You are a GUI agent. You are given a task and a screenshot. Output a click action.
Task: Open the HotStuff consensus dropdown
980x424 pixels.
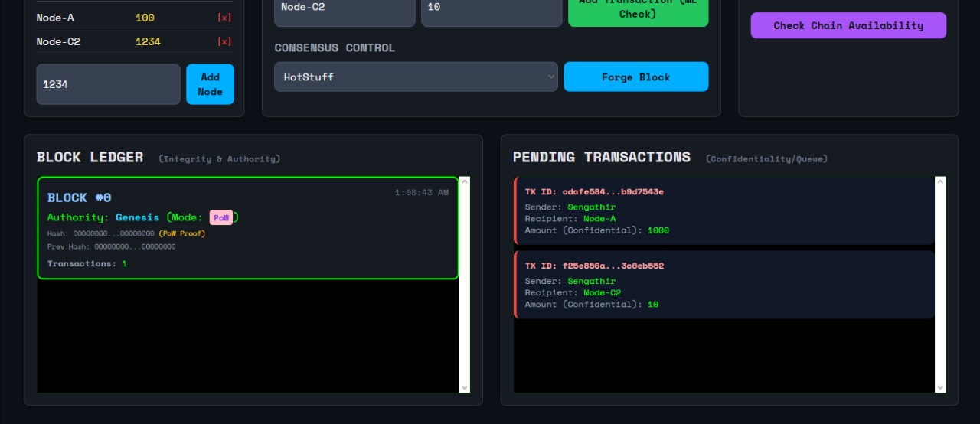[x=416, y=77]
